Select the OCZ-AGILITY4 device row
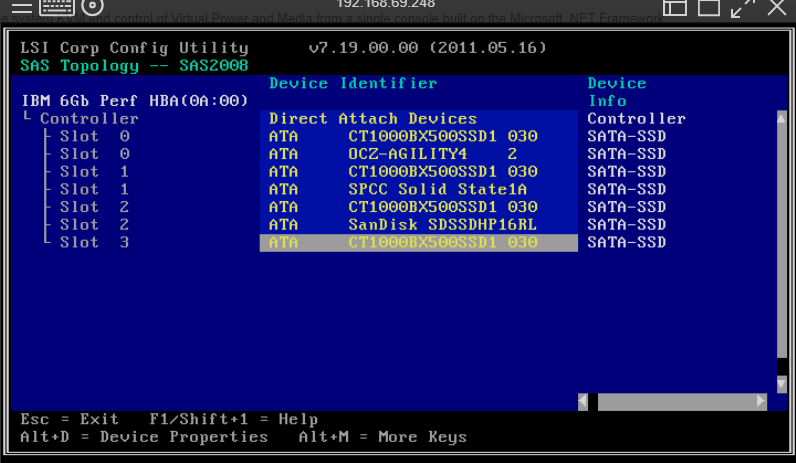The image size is (796, 463). click(418, 154)
